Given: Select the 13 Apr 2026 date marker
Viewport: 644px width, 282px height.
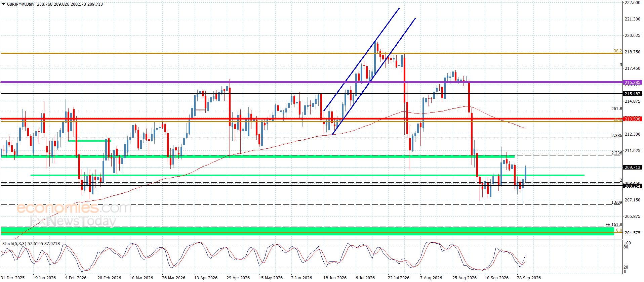Looking at the screenshot, I should pyautogui.click(x=206, y=278).
